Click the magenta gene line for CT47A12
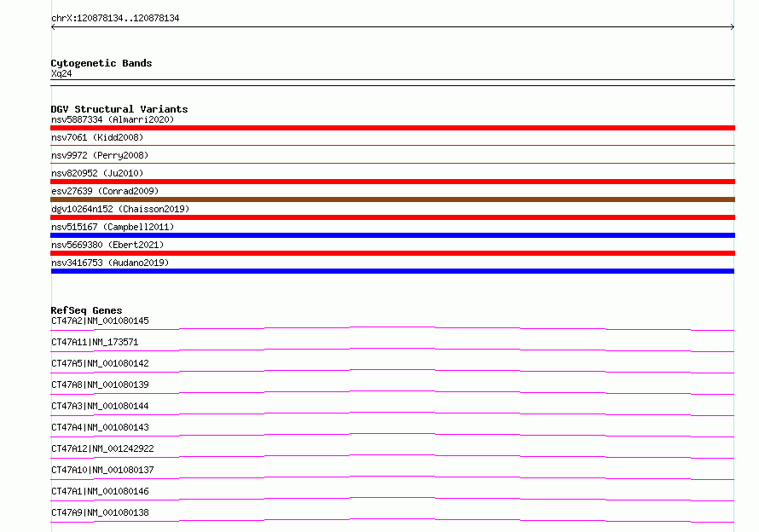The height and width of the screenshot is (532, 759). coord(392,456)
